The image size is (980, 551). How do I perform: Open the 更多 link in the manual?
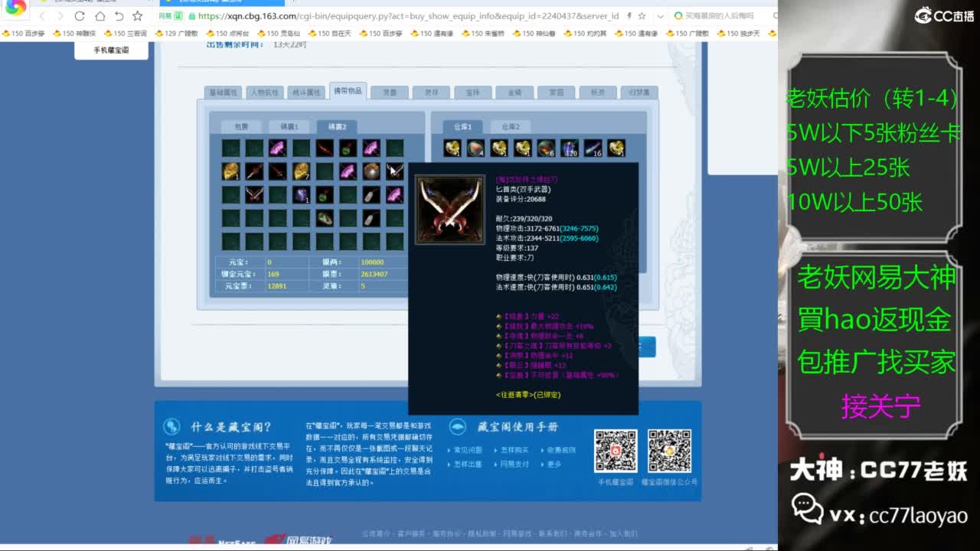point(554,464)
